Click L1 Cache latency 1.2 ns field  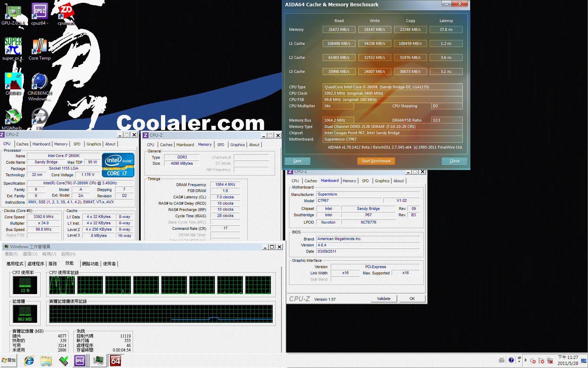[x=446, y=43]
